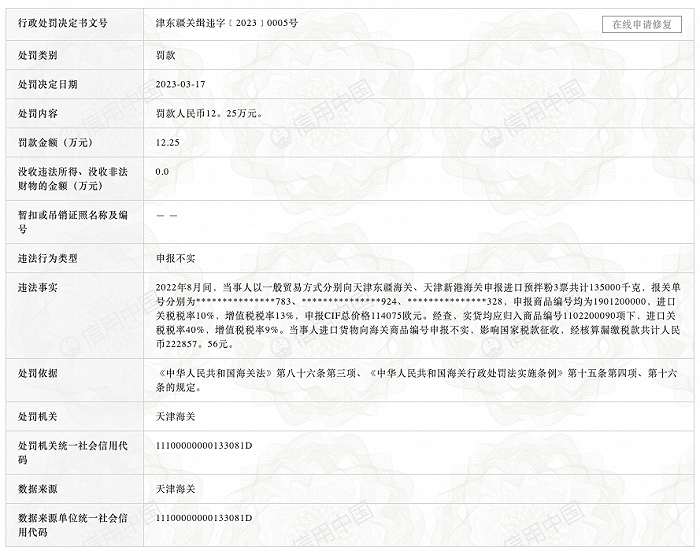Screen dimensions: 700x551
Task: Click the 数据来源单位统一社会信用代码 label
Action: click(73, 525)
